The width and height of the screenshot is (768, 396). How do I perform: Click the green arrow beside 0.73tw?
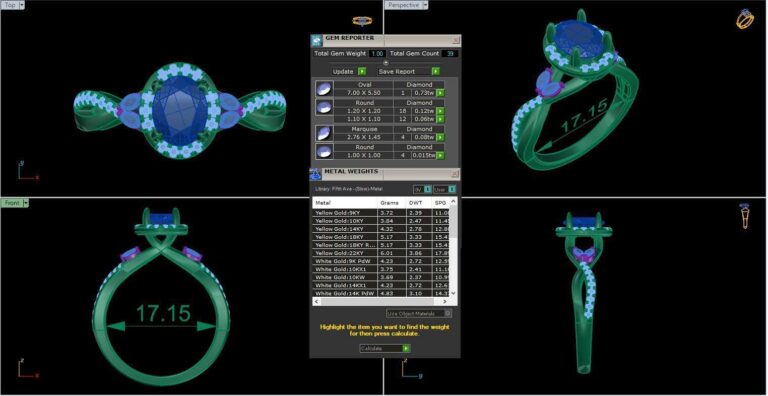pos(440,93)
